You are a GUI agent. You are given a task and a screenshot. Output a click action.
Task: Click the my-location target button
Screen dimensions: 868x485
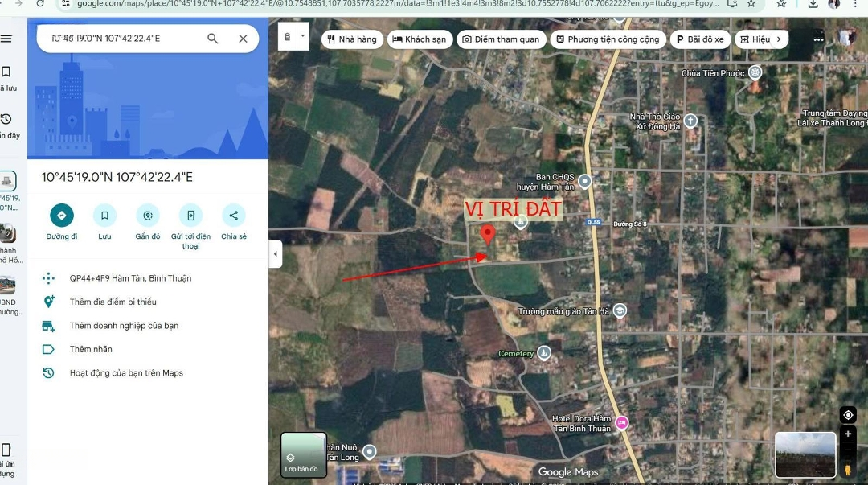[848, 415]
